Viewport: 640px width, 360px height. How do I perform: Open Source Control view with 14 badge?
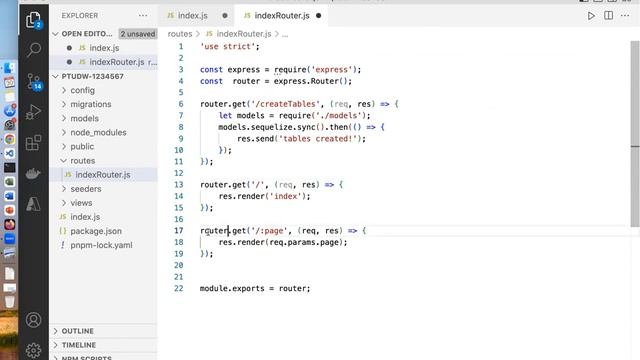tap(33, 81)
